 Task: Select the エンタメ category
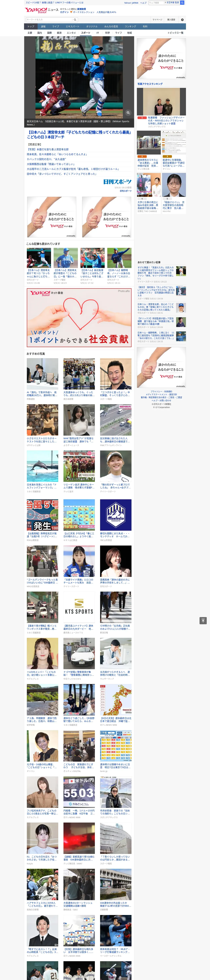tap(71, 33)
